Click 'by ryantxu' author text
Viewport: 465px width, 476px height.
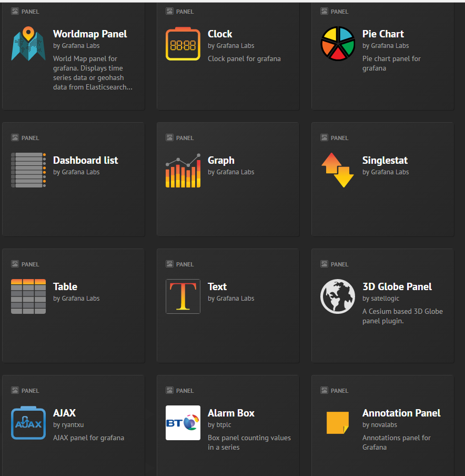click(x=68, y=425)
